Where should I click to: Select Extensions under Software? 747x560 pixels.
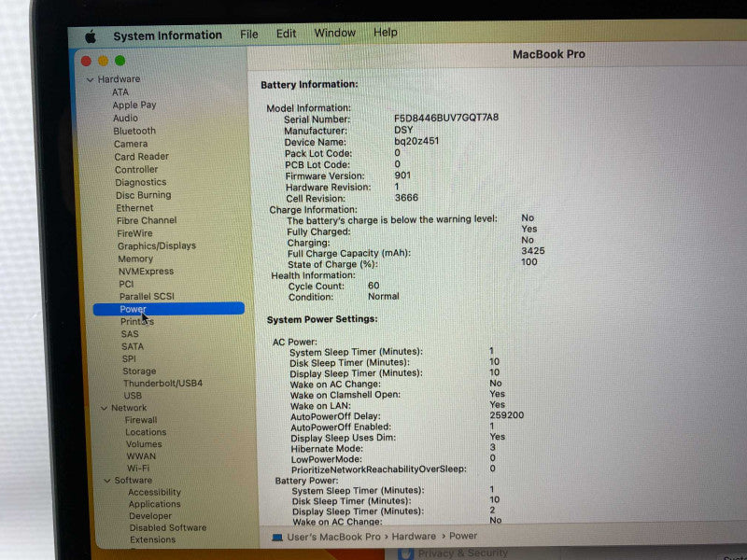(152, 540)
